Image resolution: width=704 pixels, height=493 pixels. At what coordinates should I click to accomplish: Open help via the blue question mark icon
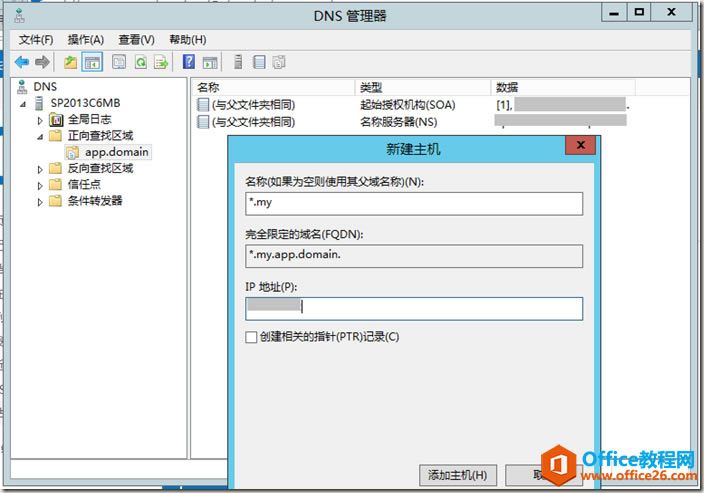pos(189,62)
